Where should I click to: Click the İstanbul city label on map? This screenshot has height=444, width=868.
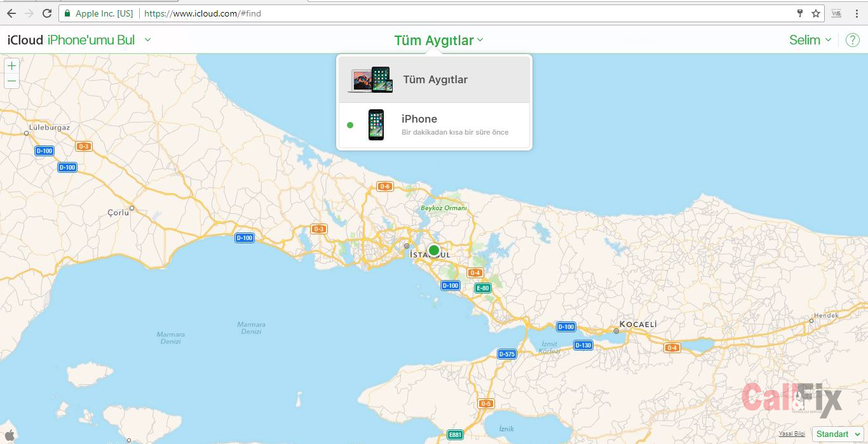430,255
